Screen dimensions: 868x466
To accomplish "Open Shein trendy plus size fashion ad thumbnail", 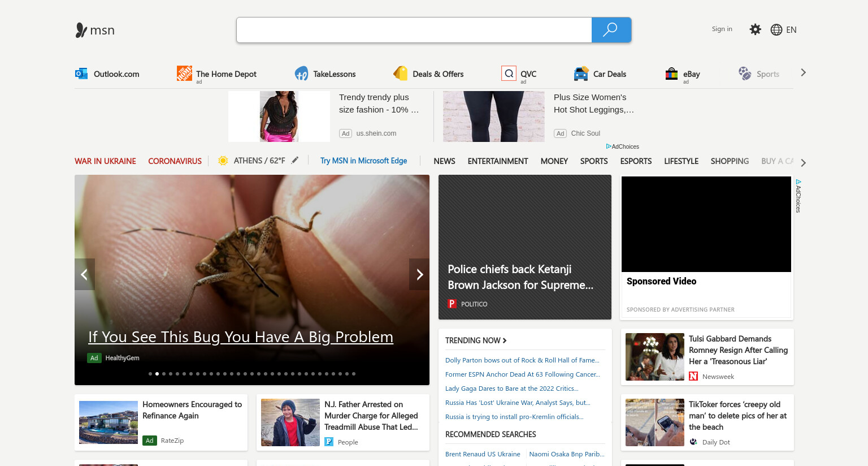I will (279, 116).
